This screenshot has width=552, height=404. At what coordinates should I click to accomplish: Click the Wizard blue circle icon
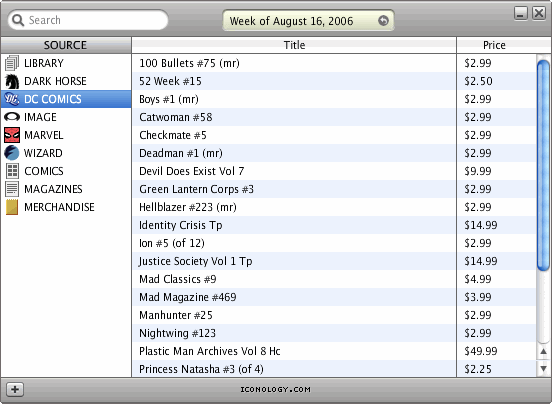coord(12,153)
